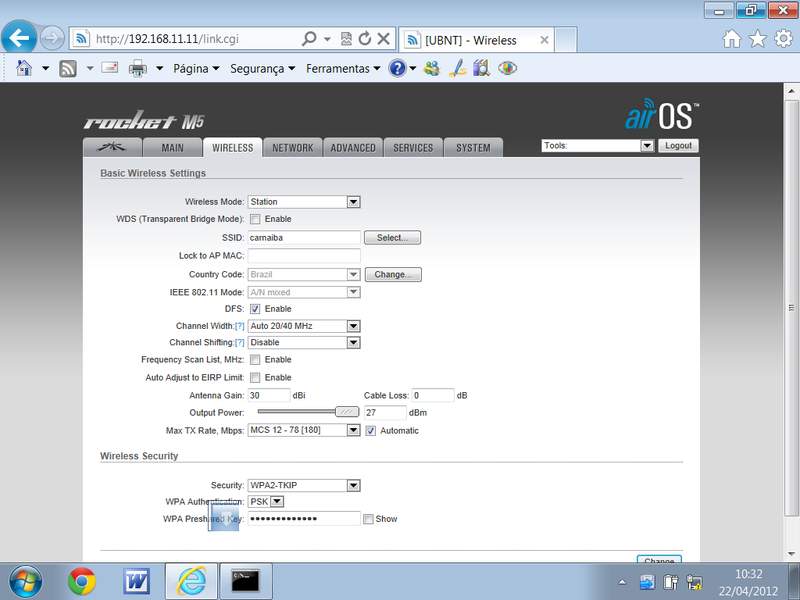Click the Change... button next to Country Code
Viewport: 800px width, 600px height.
pyautogui.click(x=393, y=274)
